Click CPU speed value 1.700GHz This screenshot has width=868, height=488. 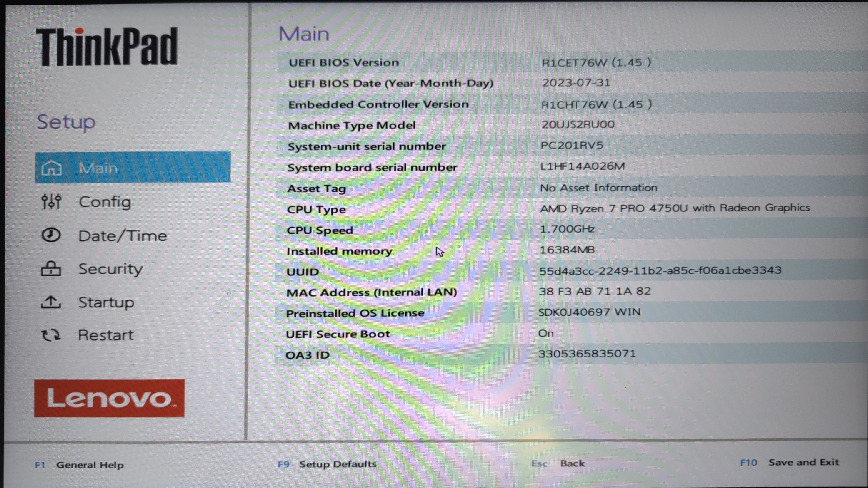coord(568,229)
